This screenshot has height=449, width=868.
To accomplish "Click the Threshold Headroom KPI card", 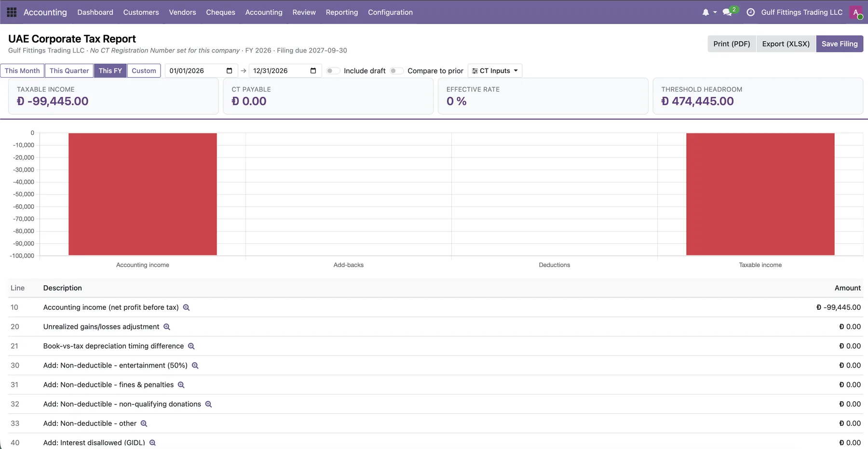I will click(758, 96).
